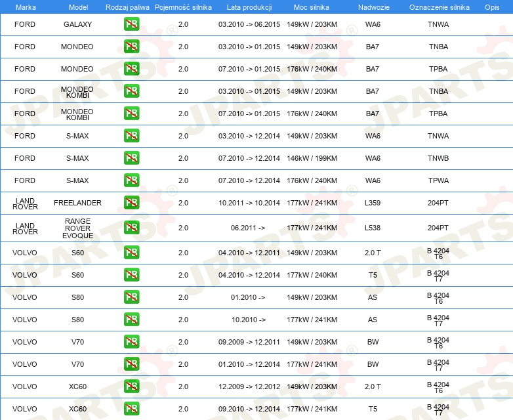
Task: Select the FREELANDER model cell
Action: click(x=77, y=203)
